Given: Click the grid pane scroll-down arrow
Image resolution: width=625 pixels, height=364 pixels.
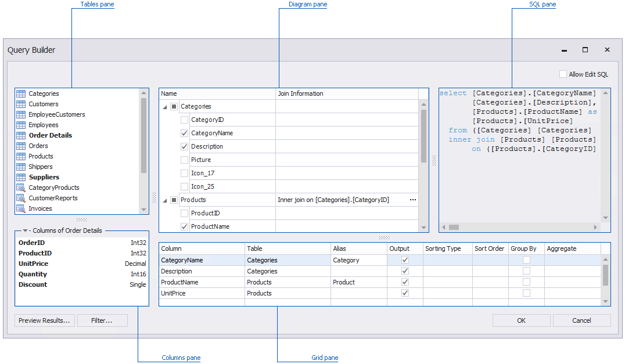Looking at the screenshot, I should point(605,301).
